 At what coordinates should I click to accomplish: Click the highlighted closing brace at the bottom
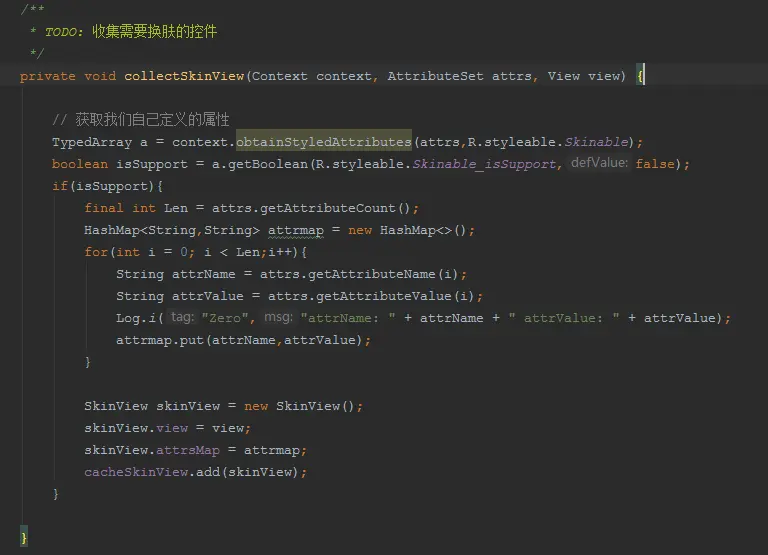[24, 538]
